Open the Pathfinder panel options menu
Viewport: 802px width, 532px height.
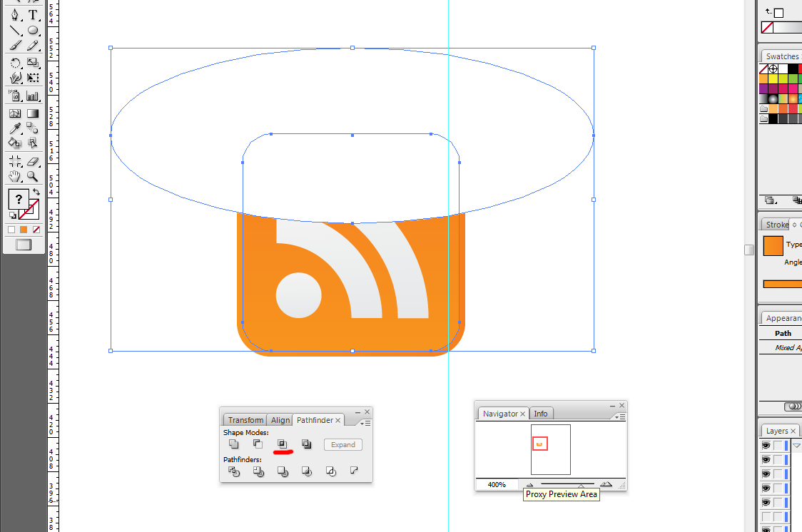[x=365, y=423]
